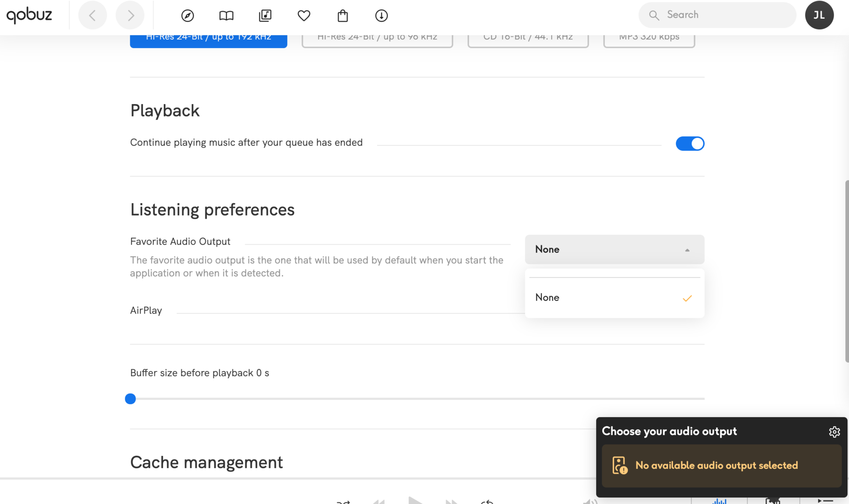Viewport: 849px width, 504px height.
Task: Open the downloads offline icon
Action: coord(381,15)
